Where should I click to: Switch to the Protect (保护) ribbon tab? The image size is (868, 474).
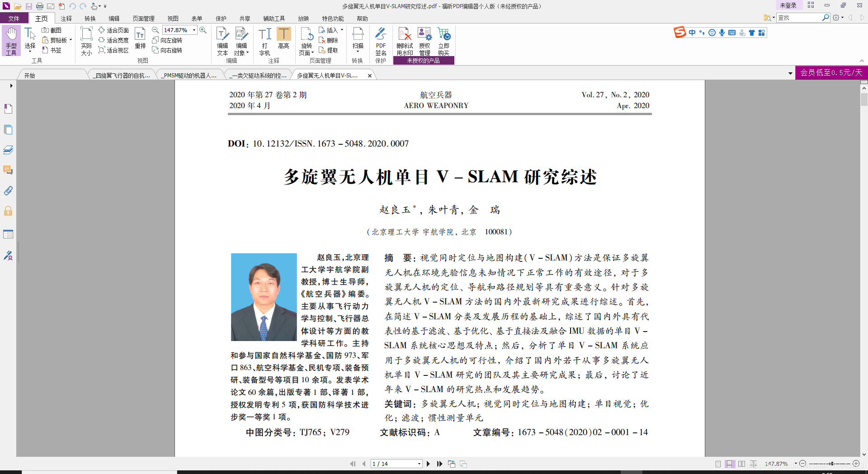221,19
